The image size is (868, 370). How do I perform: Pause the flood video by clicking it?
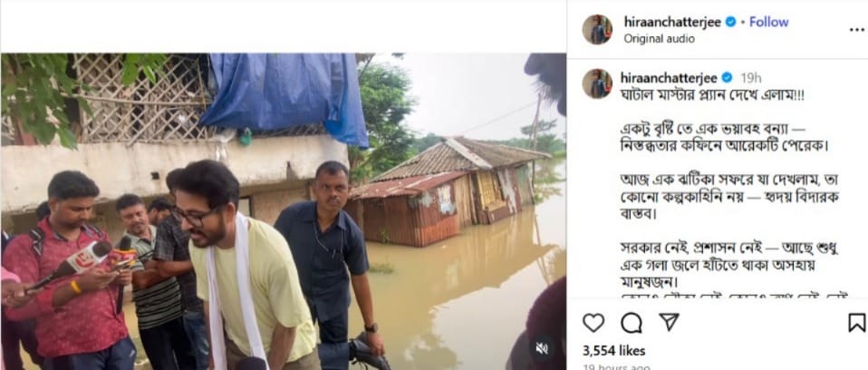tap(283, 209)
